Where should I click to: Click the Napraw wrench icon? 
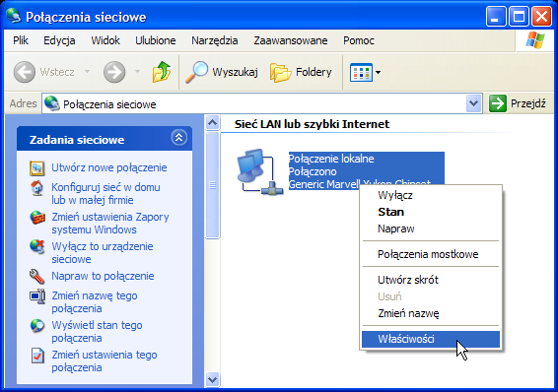coord(37,276)
